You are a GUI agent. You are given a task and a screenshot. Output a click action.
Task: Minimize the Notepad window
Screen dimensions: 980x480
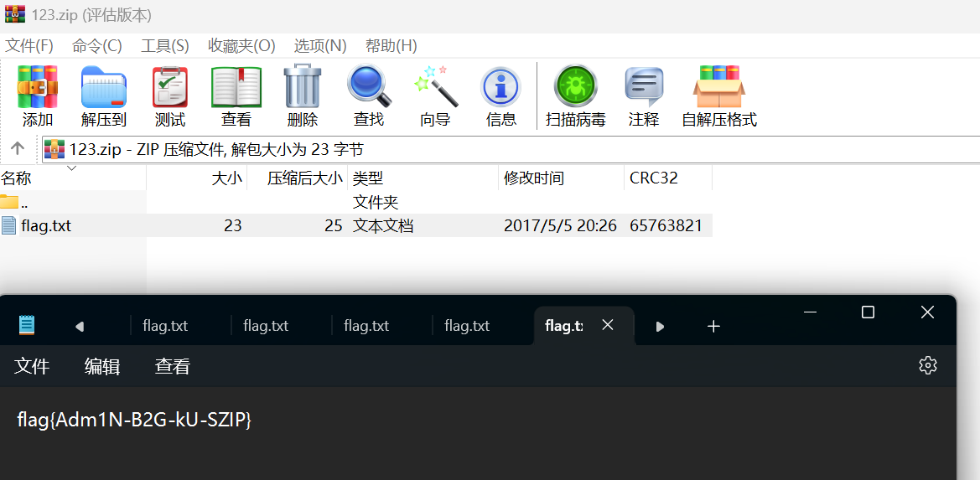tap(810, 312)
